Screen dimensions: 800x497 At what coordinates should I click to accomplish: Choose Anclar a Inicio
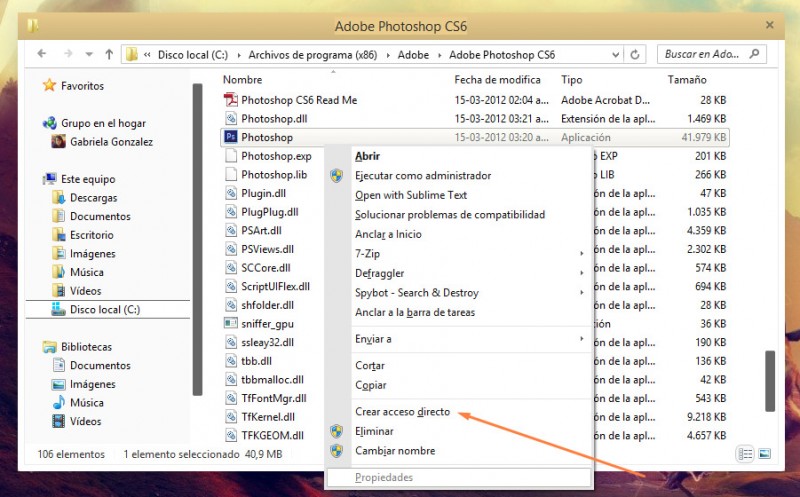(x=388, y=234)
